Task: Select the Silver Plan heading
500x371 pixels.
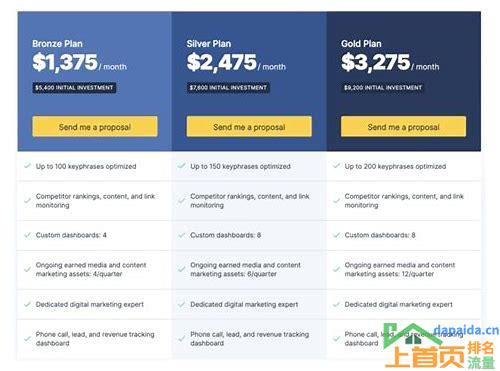Action: [x=209, y=44]
